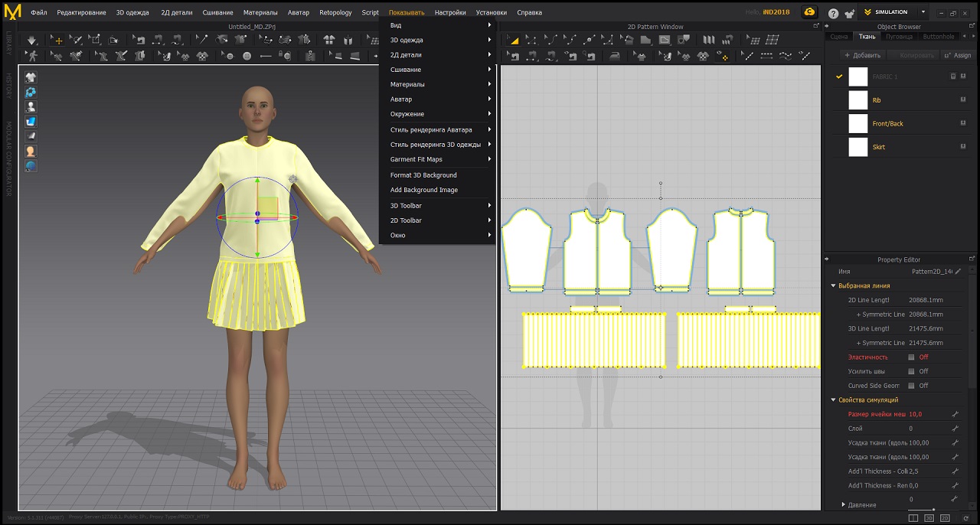Image resolution: width=980 pixels, height=525 pixels.
Task: Expand the Давление property group
Action: [x=844, y=505]
